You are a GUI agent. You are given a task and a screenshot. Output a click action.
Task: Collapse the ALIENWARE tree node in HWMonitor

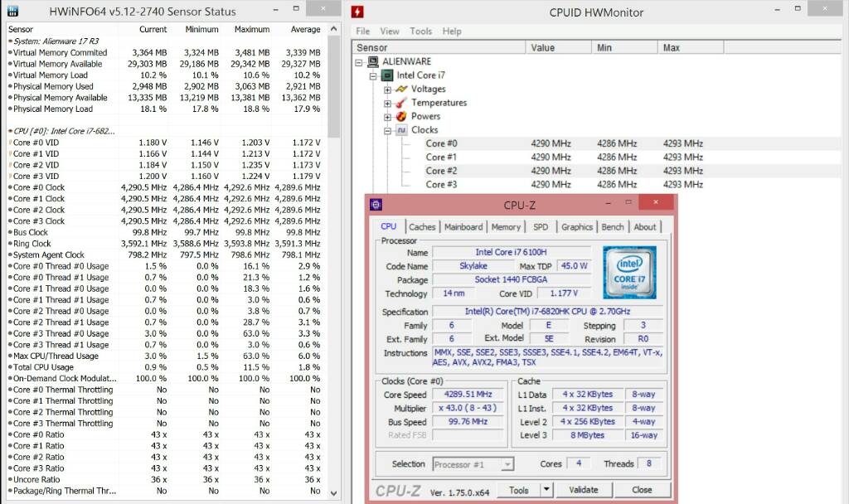(358, 62)
